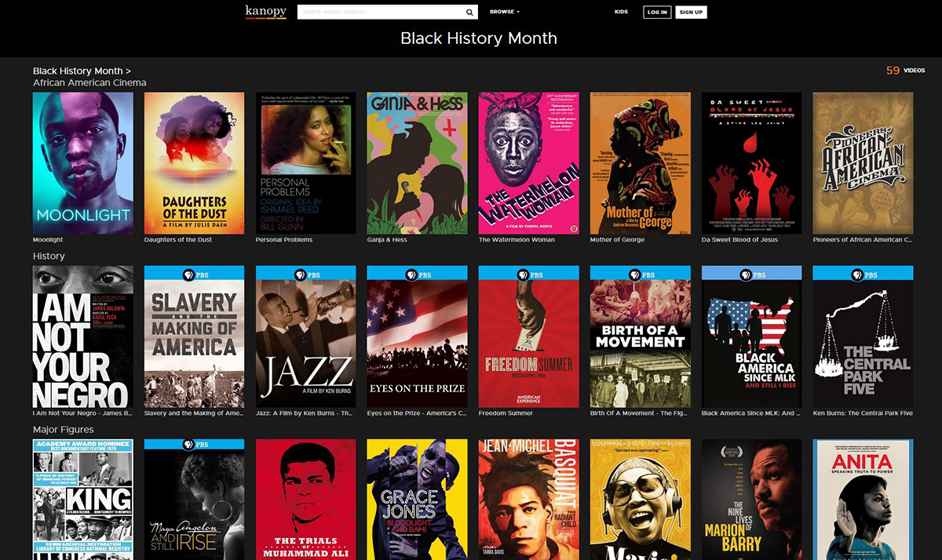Click 'Ken Burns: The Central Park Five' title link
The height and width of the screenshot is (560, 942).
click(x=863, y=413)
